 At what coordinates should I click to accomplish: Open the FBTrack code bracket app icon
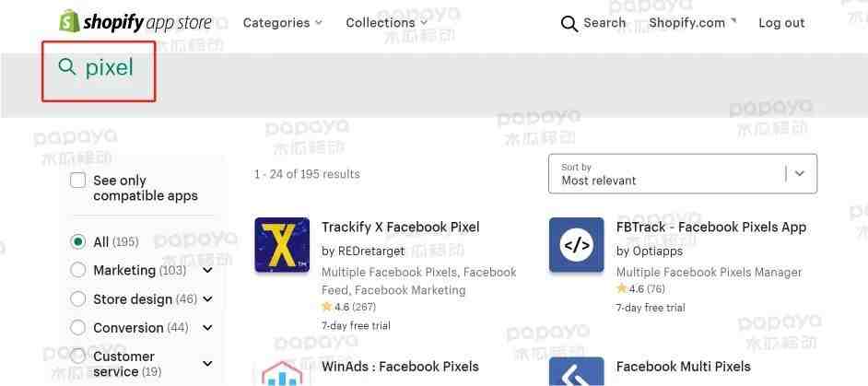[576, 245]
